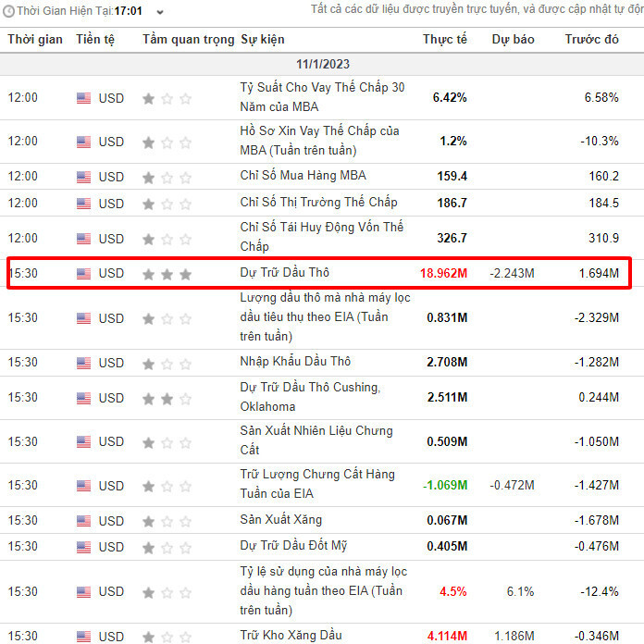Click previous value -10.3%
Viewport: 644px width, 644px height.
coord(600,142)
